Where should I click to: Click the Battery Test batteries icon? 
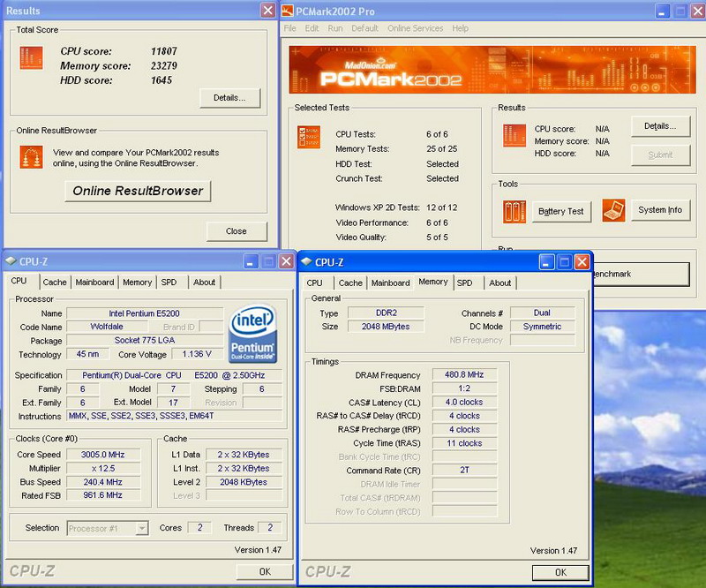coord(514,212)
